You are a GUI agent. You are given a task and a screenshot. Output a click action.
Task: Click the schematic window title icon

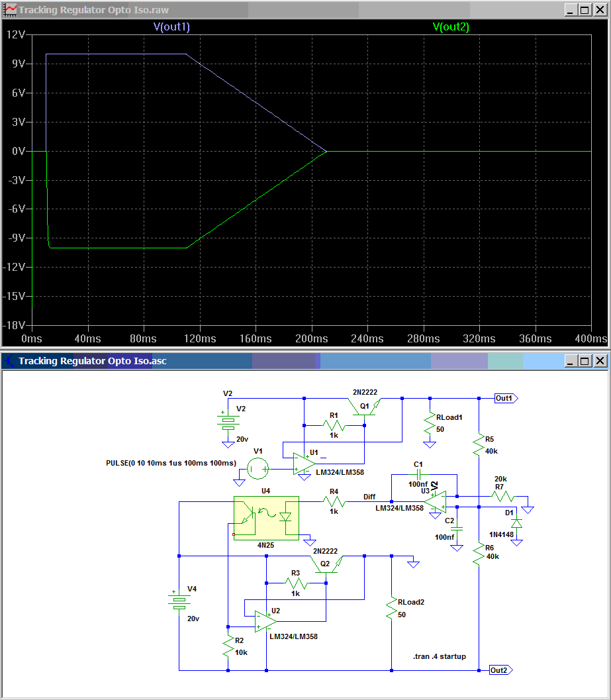coord(9,361)
